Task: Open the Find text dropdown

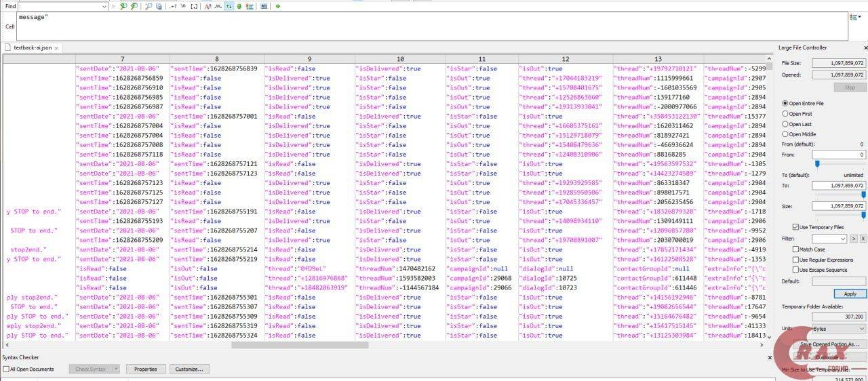Action: click(x=104, y=6)
